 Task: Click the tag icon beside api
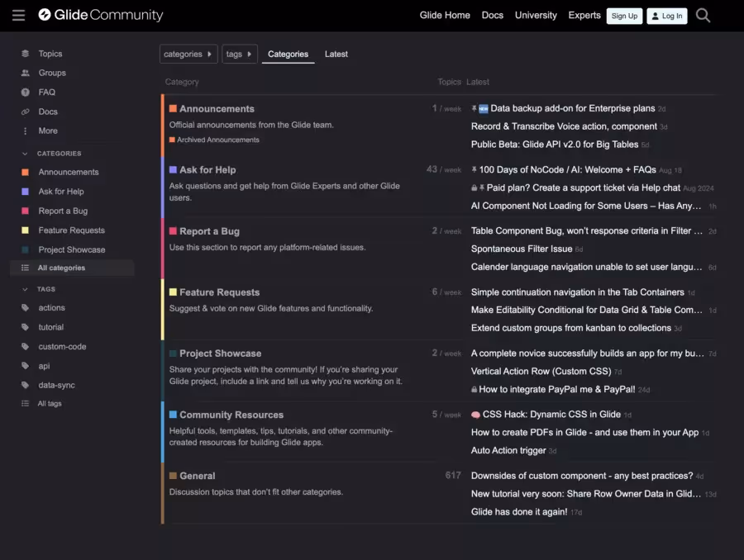coord(25,366)
